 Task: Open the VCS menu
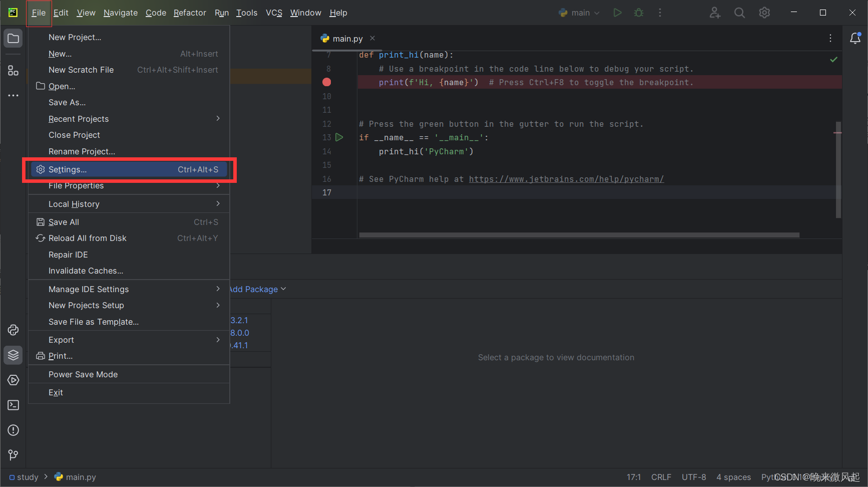click(274, 13)
